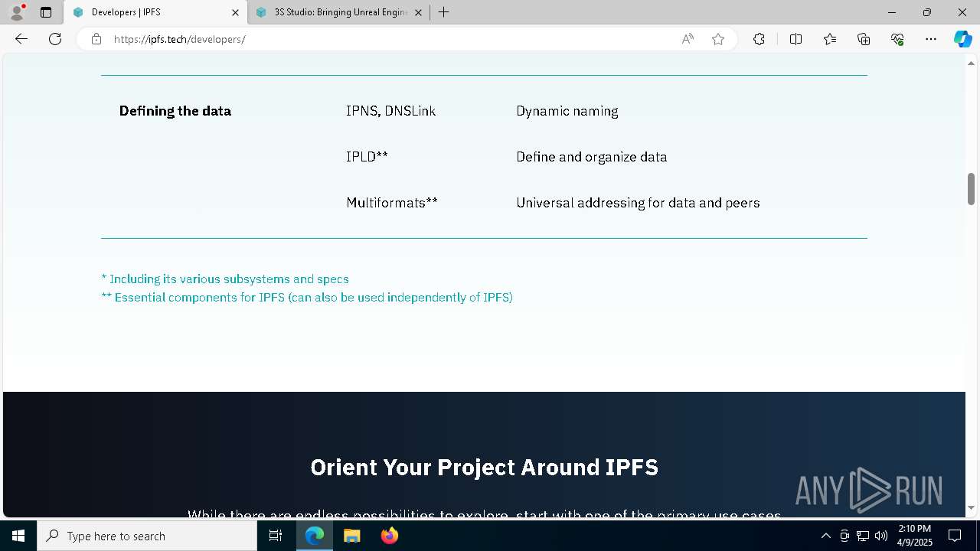
Task: Click the page vertical scrollbar thumb
Action: 971,189
